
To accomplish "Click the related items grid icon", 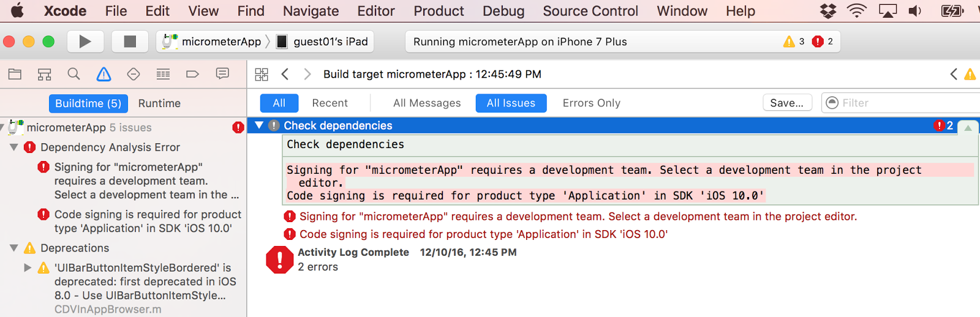I will point(262,74).
